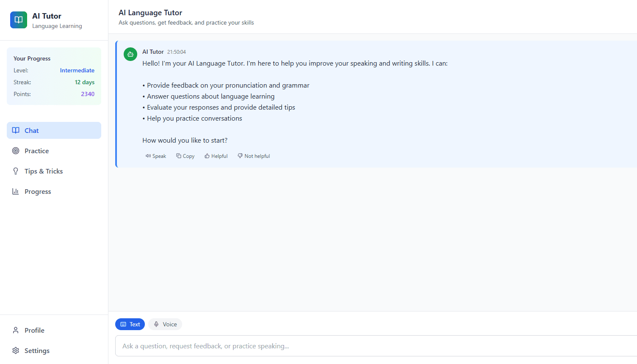This screenshot has width=637, height=364.
Task: Click the green robot avatar icon
Action: 130,54
